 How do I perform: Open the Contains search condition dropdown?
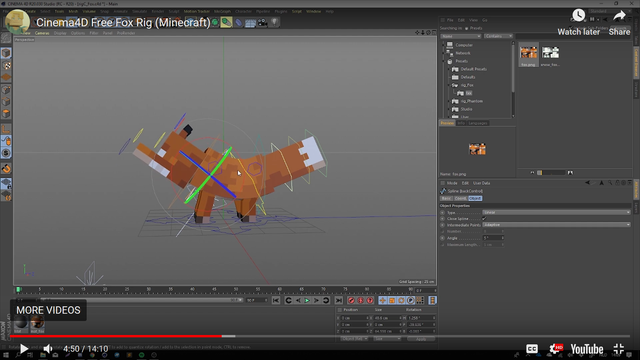tap(498, 36)
